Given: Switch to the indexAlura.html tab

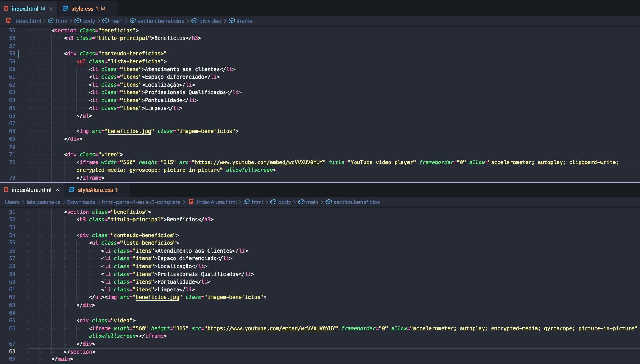Looking at the screenshot, I should [x=31, y=190].
